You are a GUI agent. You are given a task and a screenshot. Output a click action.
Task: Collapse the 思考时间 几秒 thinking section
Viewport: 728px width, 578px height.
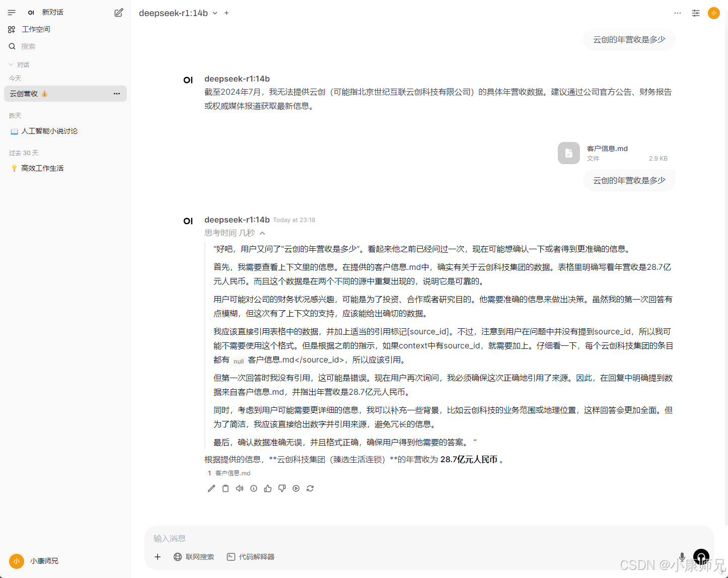pos(235,233)
